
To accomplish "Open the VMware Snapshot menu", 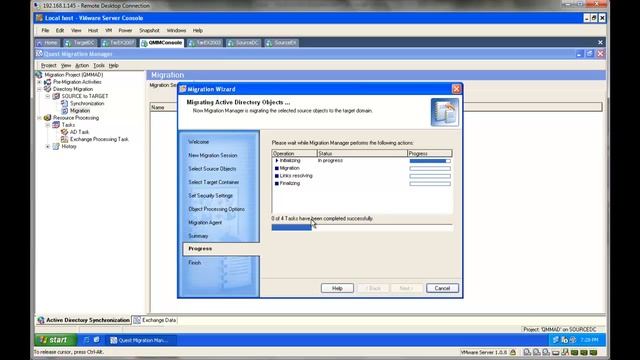I will click(149, 31).
